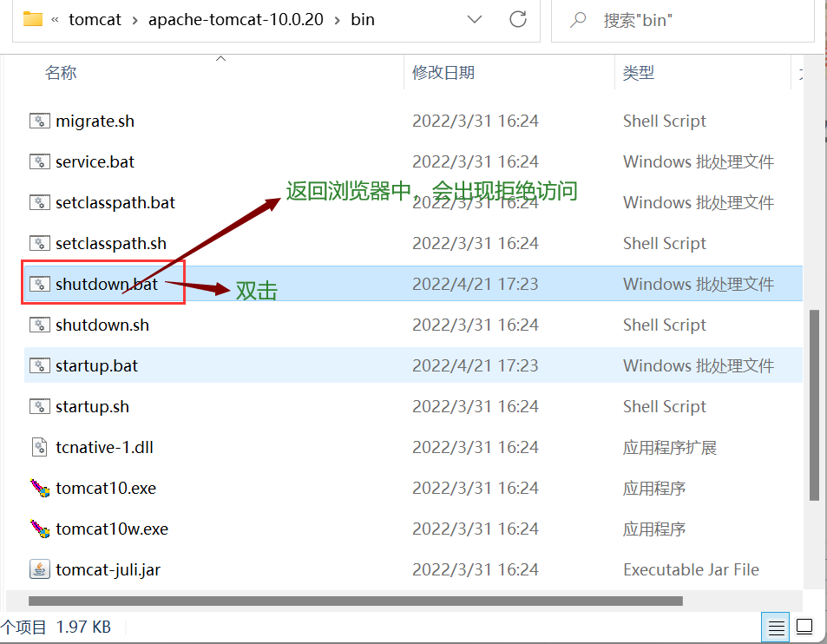
Task: Click Executable Jar File type cell
Action: [x=691, y=569]
